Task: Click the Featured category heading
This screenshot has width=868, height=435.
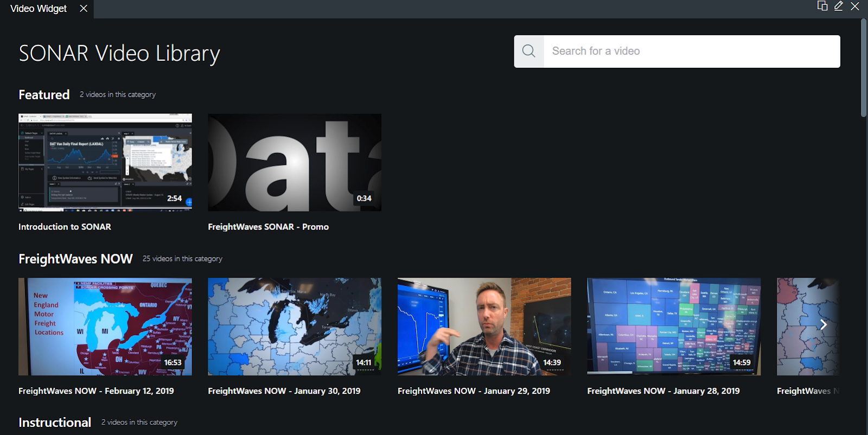Action: point(44,95)
